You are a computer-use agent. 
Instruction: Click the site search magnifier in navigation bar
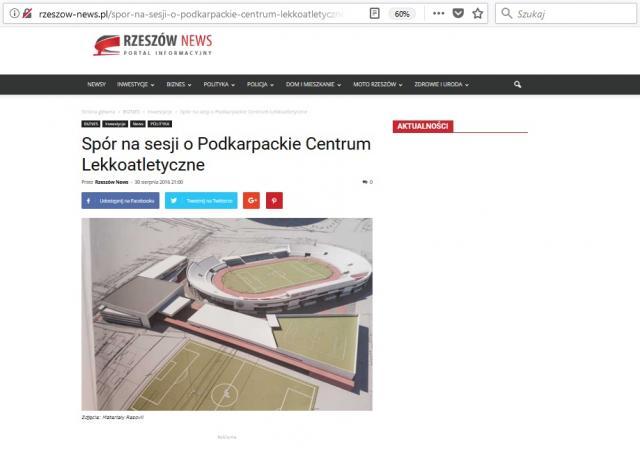517,85
